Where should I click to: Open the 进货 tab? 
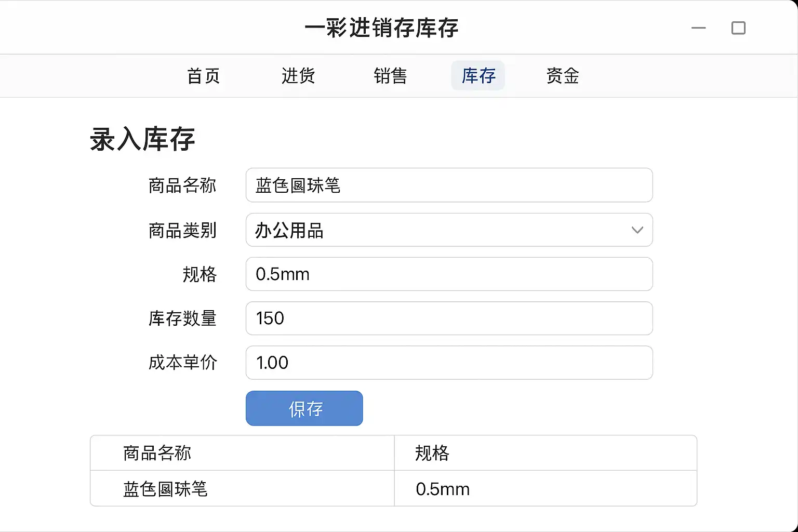coord(298,76)
